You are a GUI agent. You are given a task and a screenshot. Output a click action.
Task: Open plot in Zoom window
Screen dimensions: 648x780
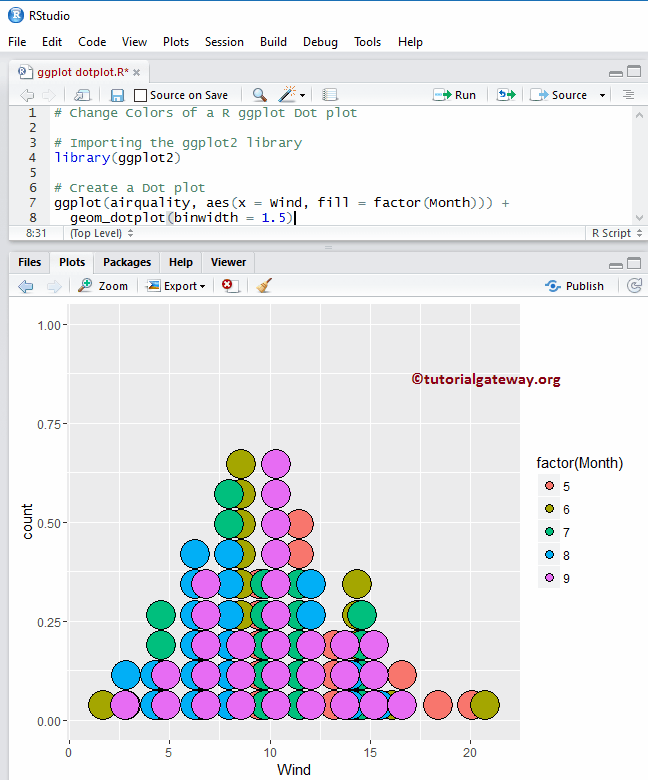coord(103,285)
